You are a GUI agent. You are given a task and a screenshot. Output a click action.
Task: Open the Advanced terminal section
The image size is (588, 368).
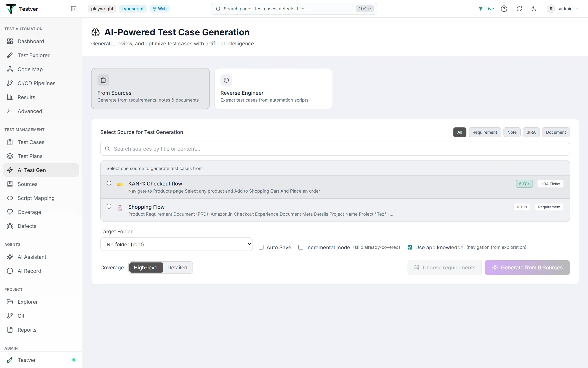(41, 111)
